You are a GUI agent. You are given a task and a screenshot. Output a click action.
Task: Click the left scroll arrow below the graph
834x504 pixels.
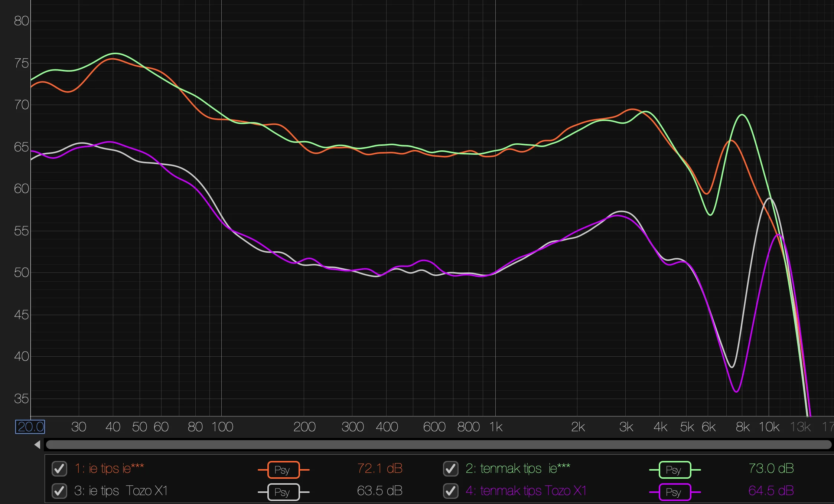click(x=37, y=445)
